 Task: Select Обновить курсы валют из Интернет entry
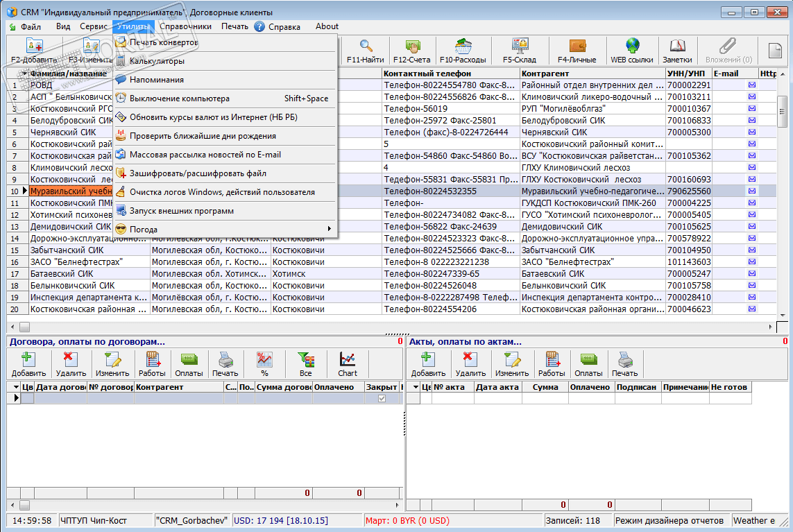click(x=225, y=117)
